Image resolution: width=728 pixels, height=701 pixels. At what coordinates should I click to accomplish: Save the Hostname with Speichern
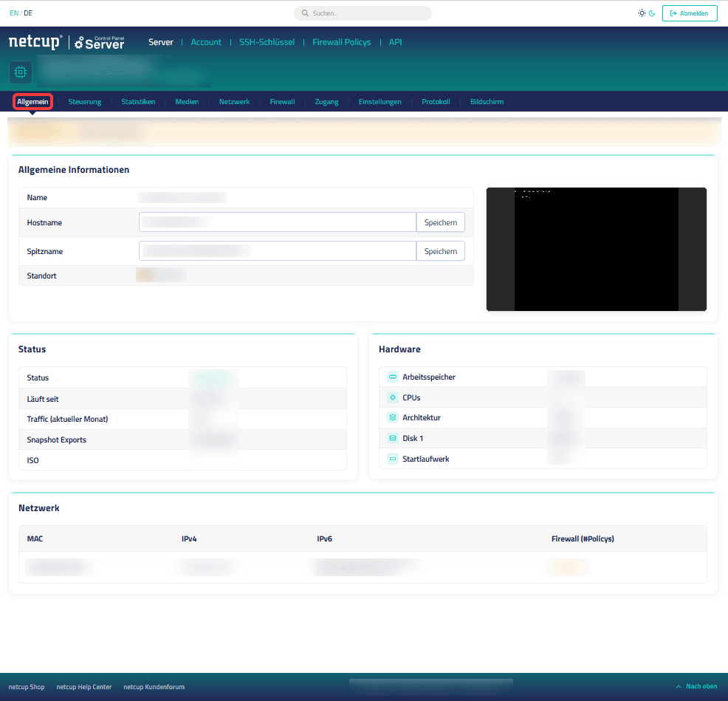441,222
